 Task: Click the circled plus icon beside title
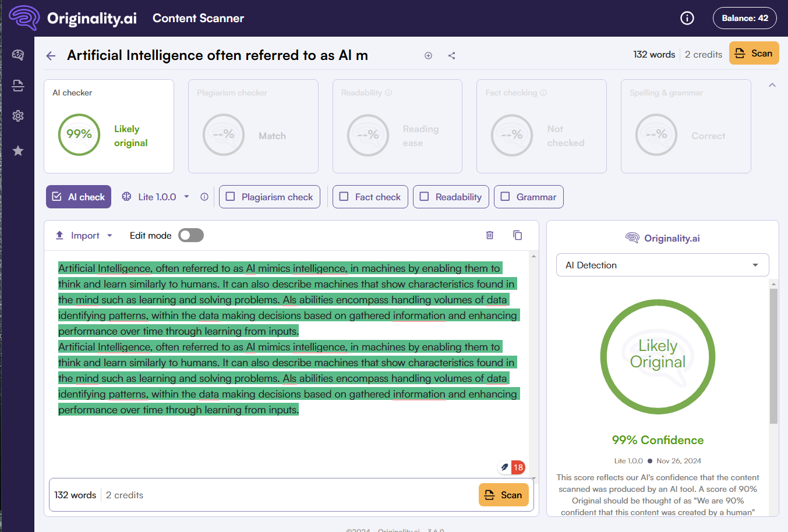[x=428, y=56]
